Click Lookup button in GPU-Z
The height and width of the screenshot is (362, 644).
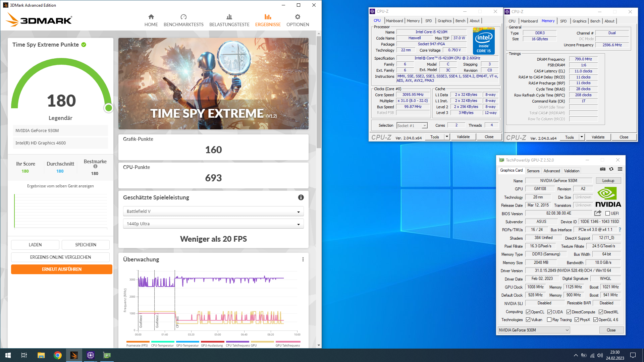[x=608, y=181]
